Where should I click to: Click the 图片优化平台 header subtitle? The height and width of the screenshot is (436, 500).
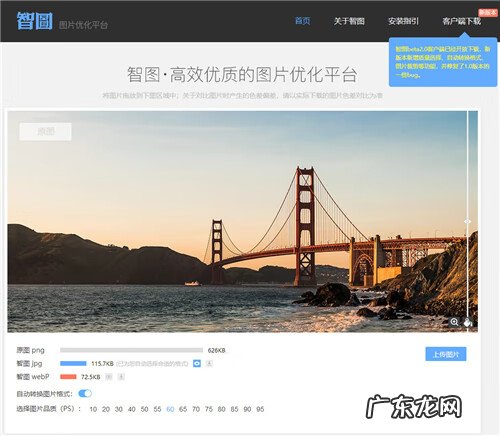point(83,25)
